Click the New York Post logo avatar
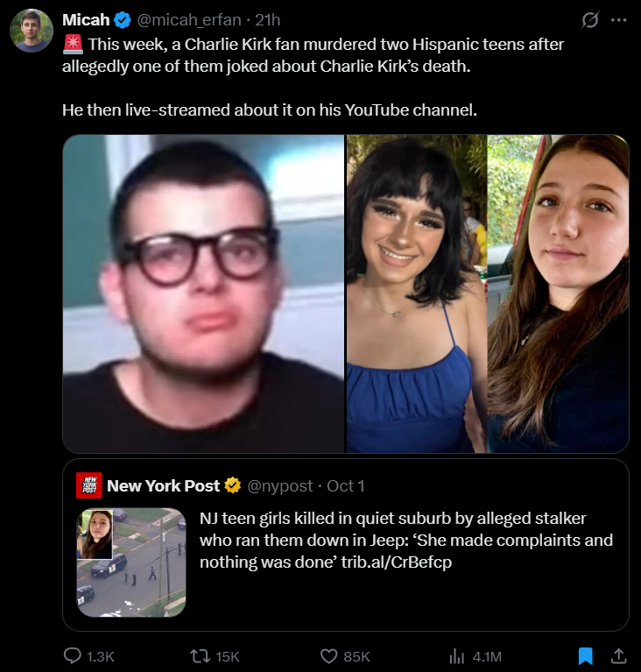 89,485
